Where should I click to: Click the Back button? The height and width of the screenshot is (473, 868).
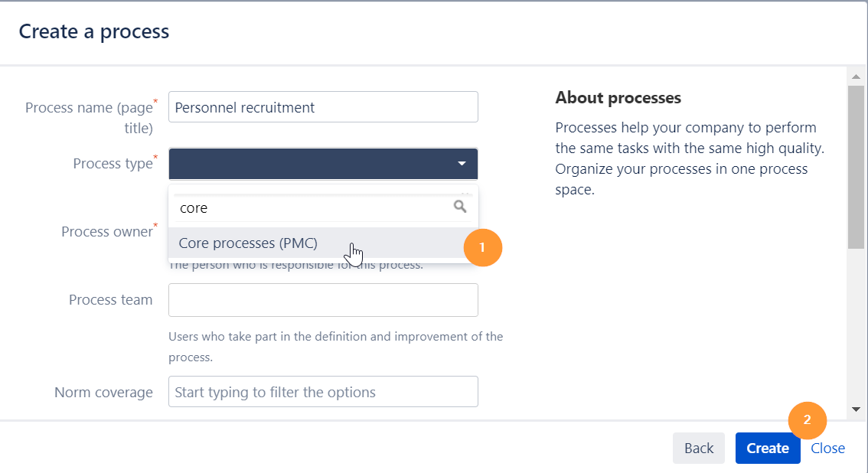pyautogui.click(x=698, y=448)
